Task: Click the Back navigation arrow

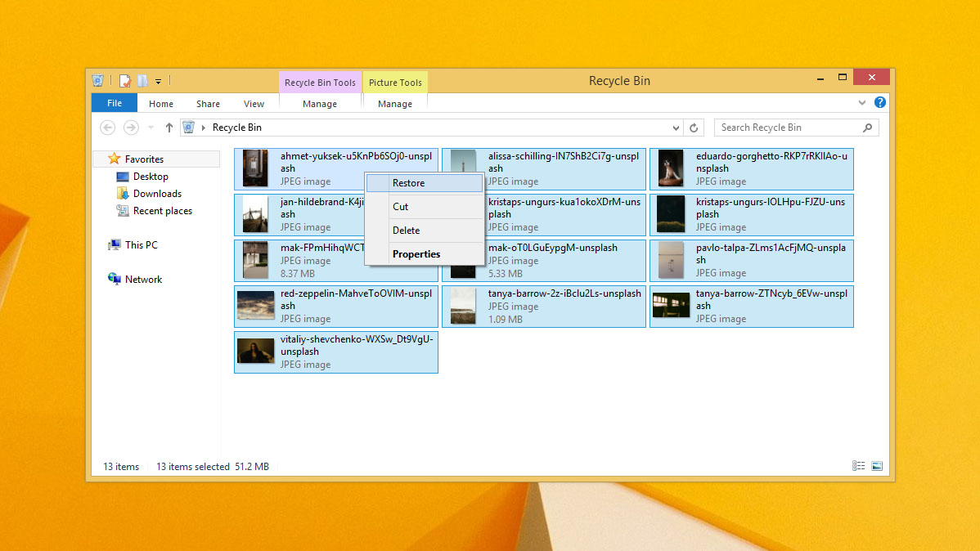Action: pos(107,128)
